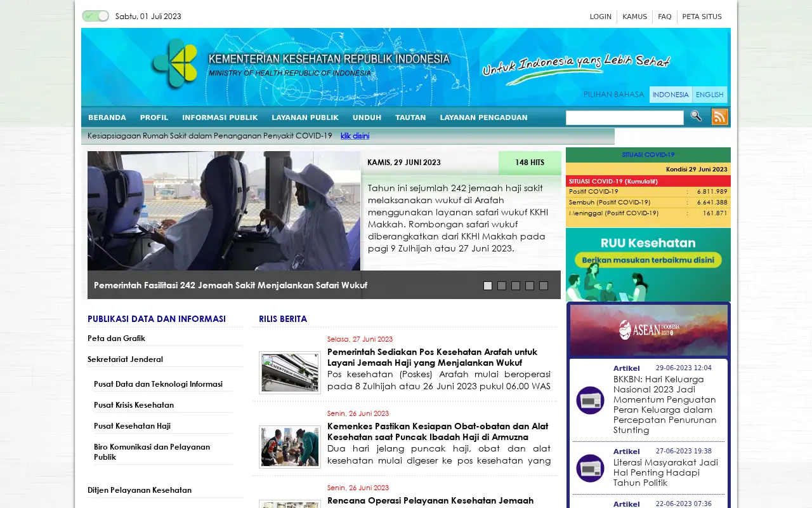The height and width of the screenshot is (508, 812).
Task: Open the INFORMASI PUBLIK menu
Action: pyautogui.click(x=220, y=117)
